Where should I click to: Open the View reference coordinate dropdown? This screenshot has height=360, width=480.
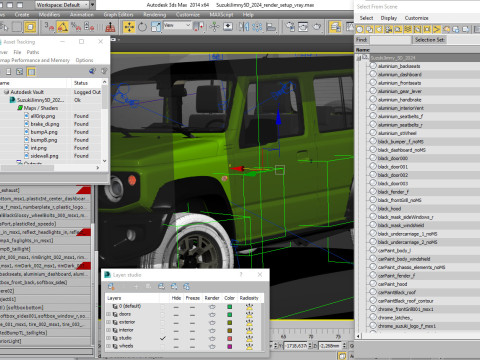point(177,25)
